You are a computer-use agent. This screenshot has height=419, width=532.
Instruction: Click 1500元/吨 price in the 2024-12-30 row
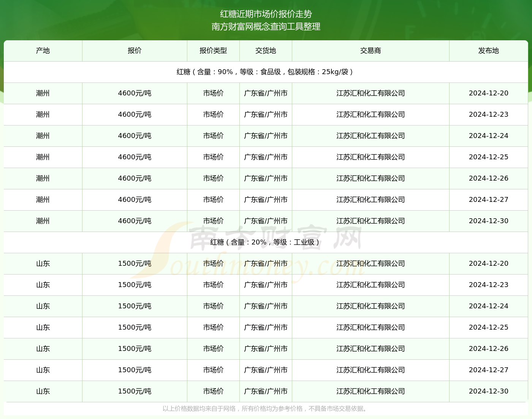[x=135, y=391]
